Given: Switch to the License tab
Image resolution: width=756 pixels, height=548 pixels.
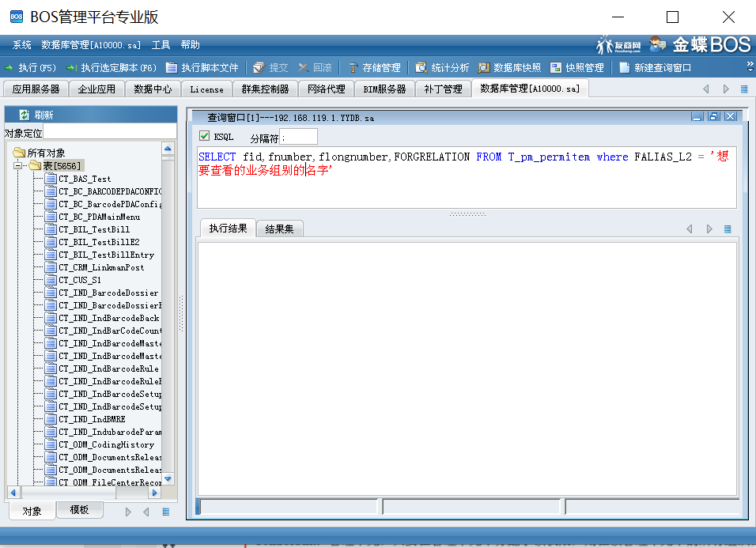Looking at the screenshot, I should pos(207,89).
